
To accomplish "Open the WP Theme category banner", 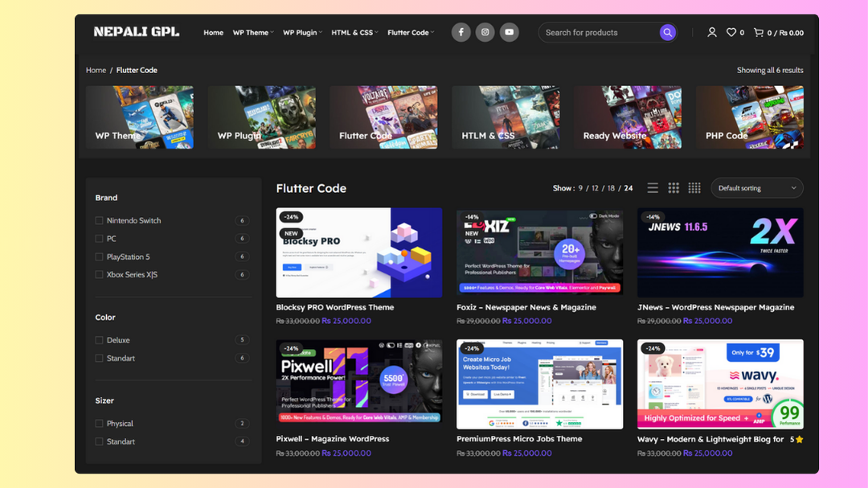I will pyautogui.click(x=140, y=117).
